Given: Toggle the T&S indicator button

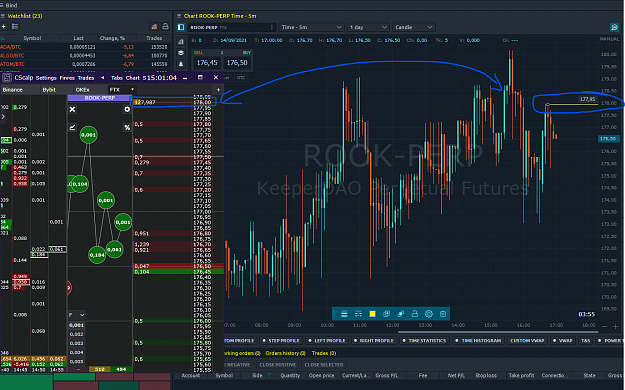Looking at the screenshot, I should (585, 341).
